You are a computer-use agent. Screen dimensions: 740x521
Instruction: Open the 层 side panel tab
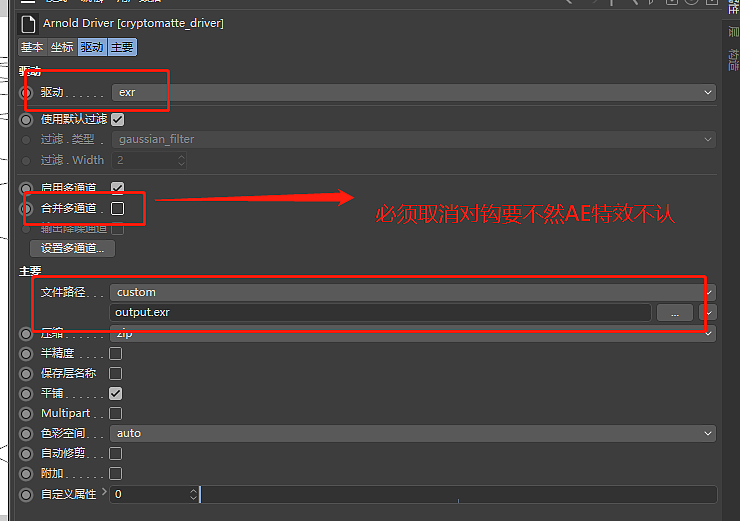click(x=733, y=31)
